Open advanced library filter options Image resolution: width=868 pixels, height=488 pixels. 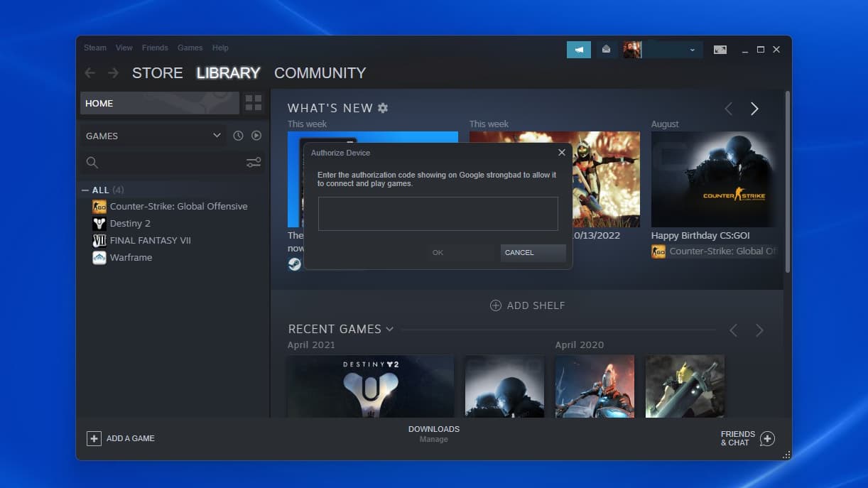point(254,162)
